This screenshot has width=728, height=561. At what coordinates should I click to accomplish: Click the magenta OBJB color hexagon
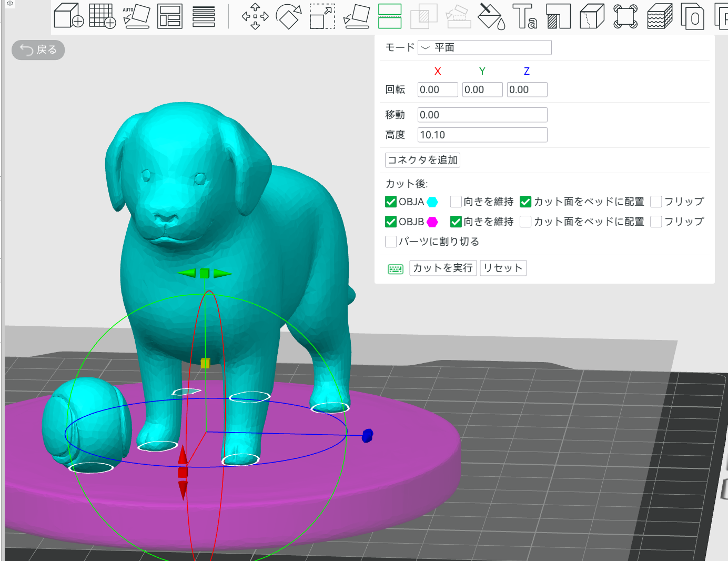pos(432,222)
